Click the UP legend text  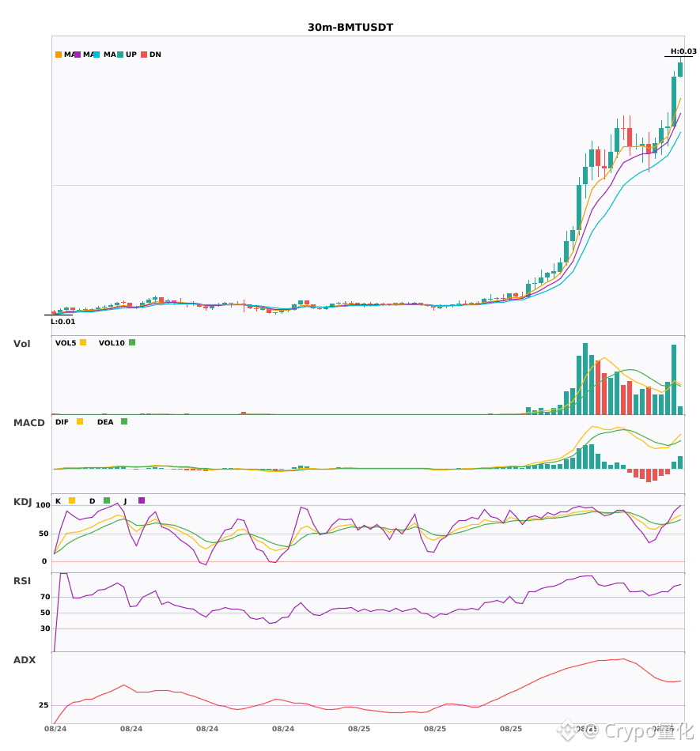pos(131,55)
